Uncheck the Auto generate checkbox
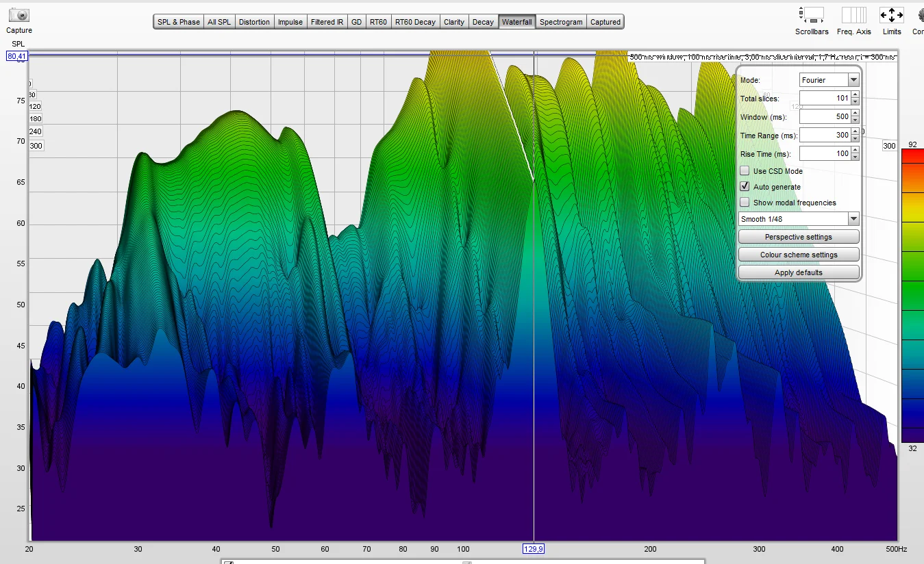 point(745,187)
